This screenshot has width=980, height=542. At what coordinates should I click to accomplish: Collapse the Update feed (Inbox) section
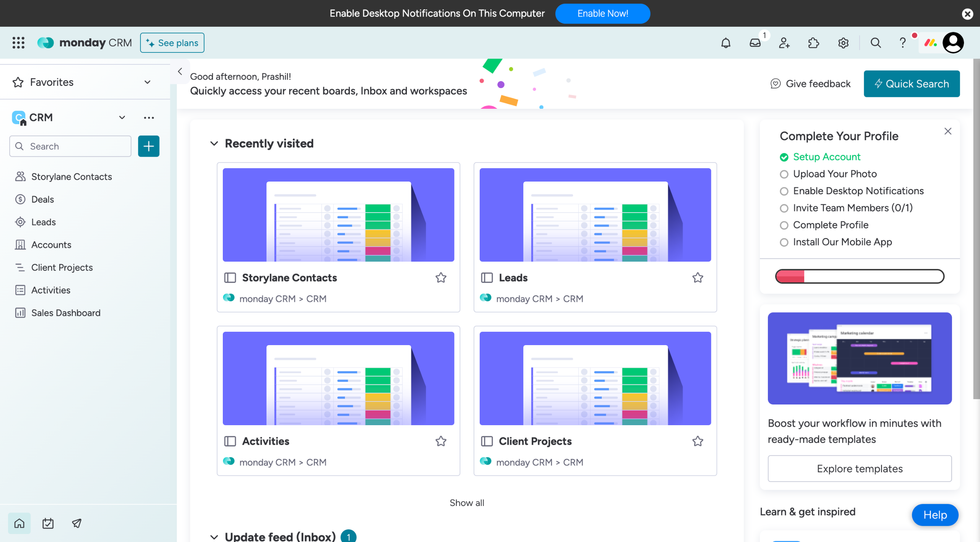[x=214, y=537]
